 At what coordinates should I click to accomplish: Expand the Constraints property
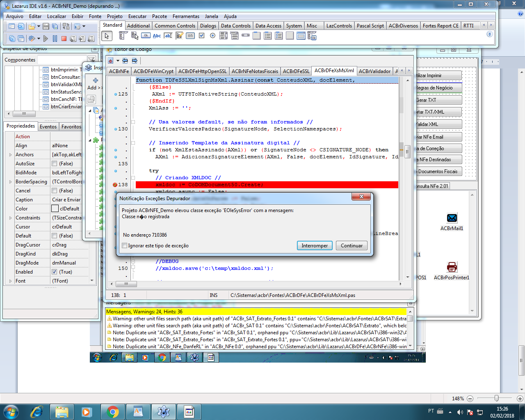tap(10, 218)
